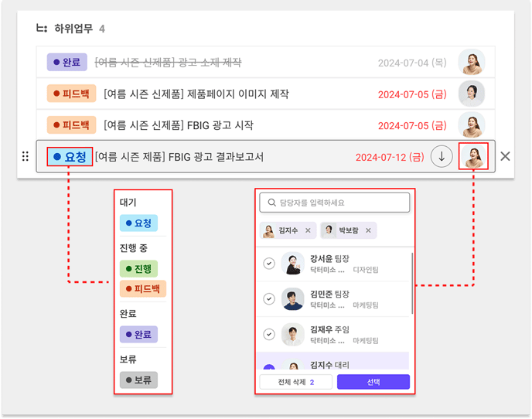Viewport: 532px width, 419px height.
Task: Click the assignee list scrollbar
Action: (x=412, y=283)
